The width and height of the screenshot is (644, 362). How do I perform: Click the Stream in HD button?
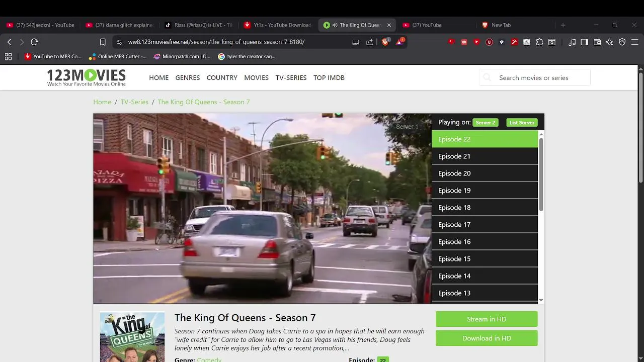tap(487, 319)
